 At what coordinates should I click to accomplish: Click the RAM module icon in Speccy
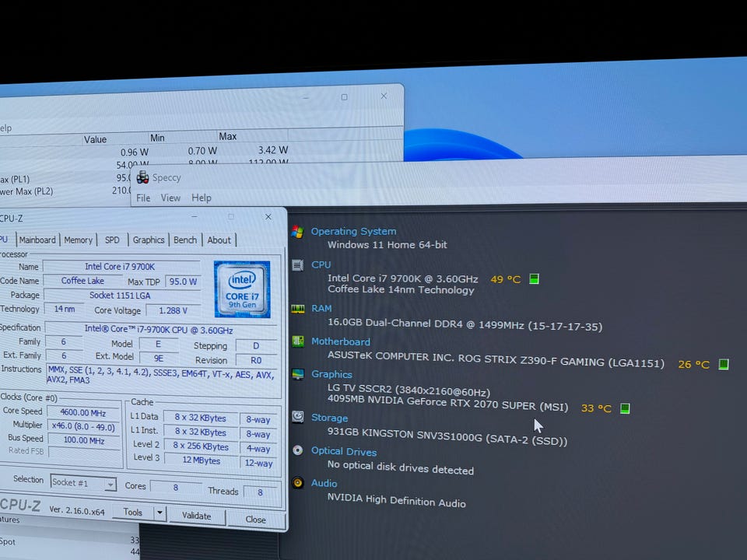pos(298,309)
